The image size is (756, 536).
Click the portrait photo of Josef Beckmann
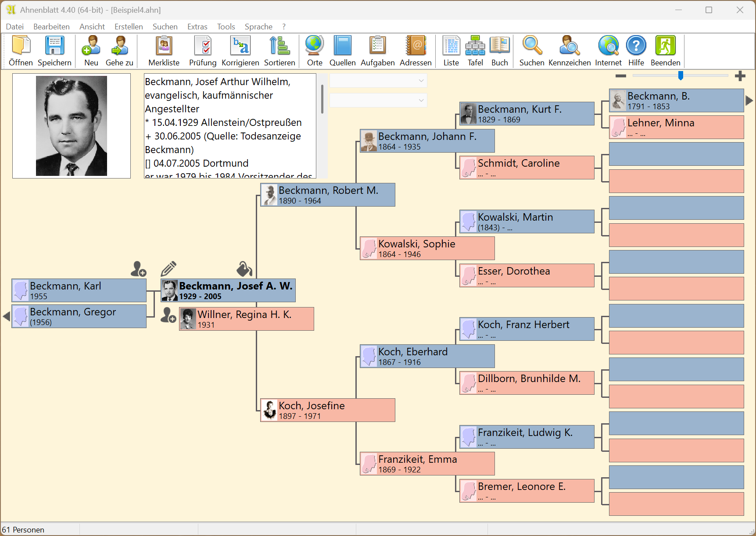tap(72, 126)
